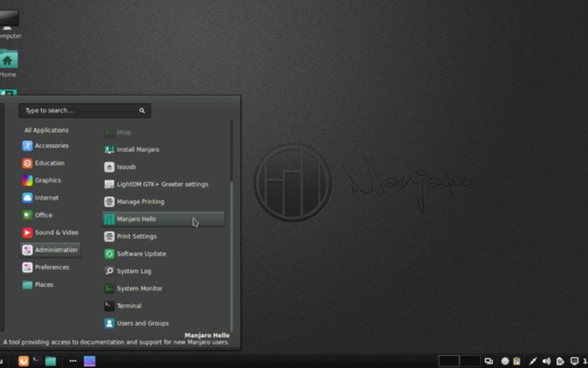Open the Places category
The image size is (588, 368).
[x=38, y=285]
